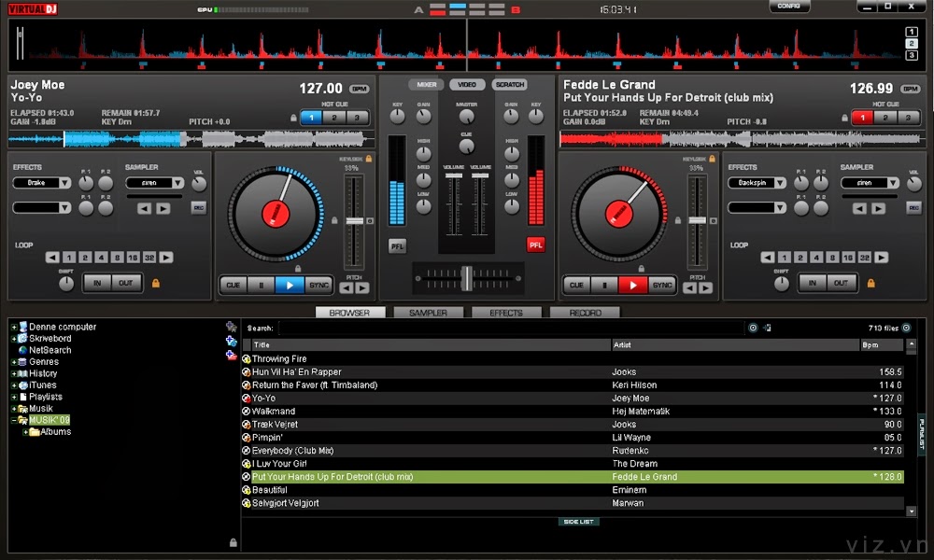The image size is (934, 560).
Task: Open the SIDE LIST panel
Action: (x=578, y=522)
